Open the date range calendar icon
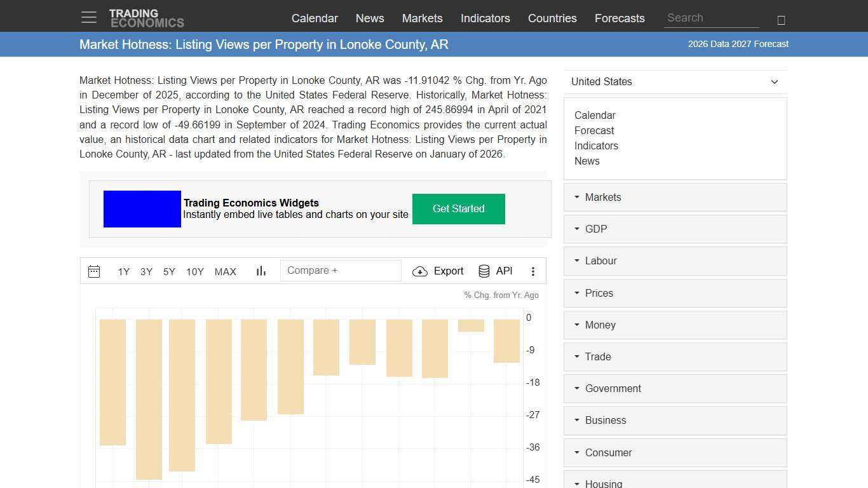Screen dimensions: 868x488 (x=94, y=271)
